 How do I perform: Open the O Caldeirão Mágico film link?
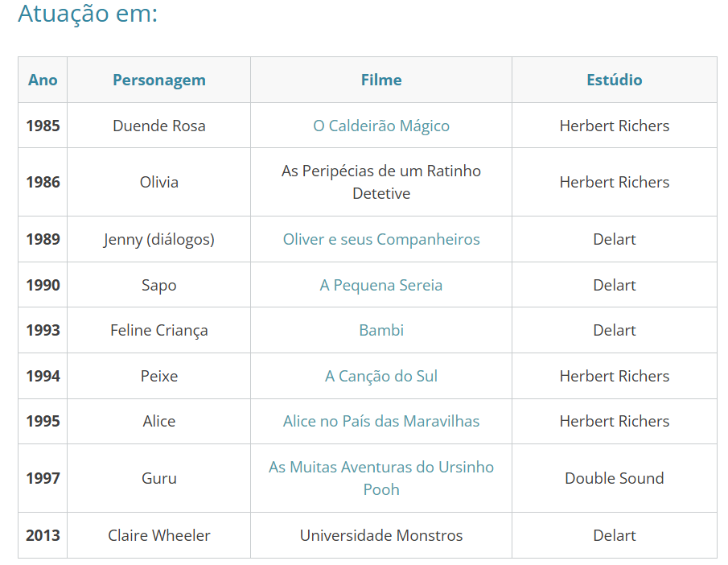(381, 126)
